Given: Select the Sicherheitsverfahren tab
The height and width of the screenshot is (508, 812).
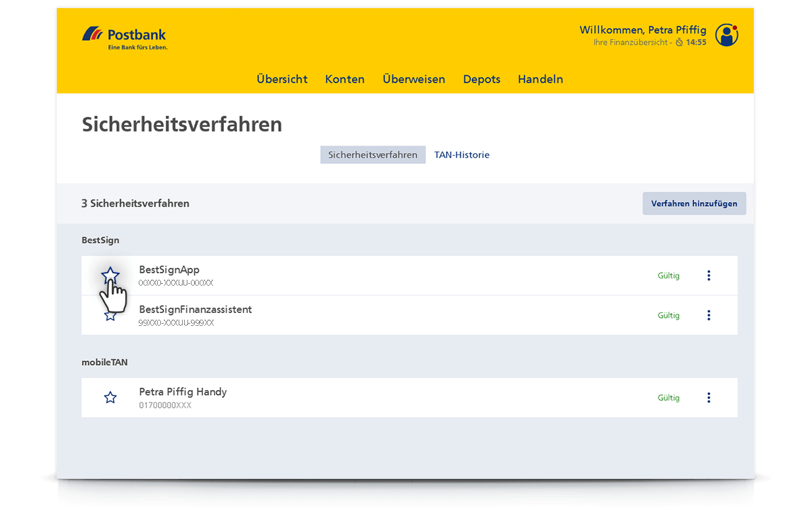Looking at the screenshot, I should [373, 155].
